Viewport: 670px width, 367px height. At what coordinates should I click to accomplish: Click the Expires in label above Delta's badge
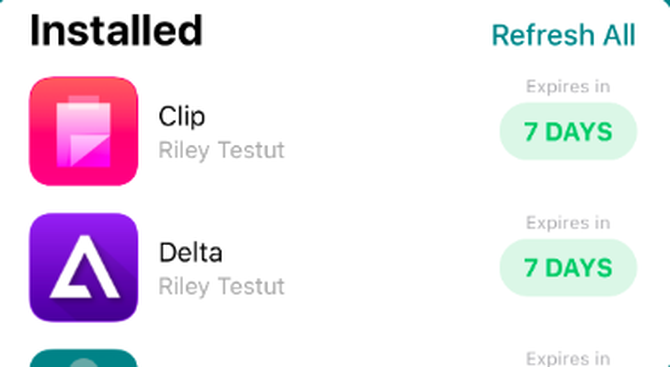[568, 223]
